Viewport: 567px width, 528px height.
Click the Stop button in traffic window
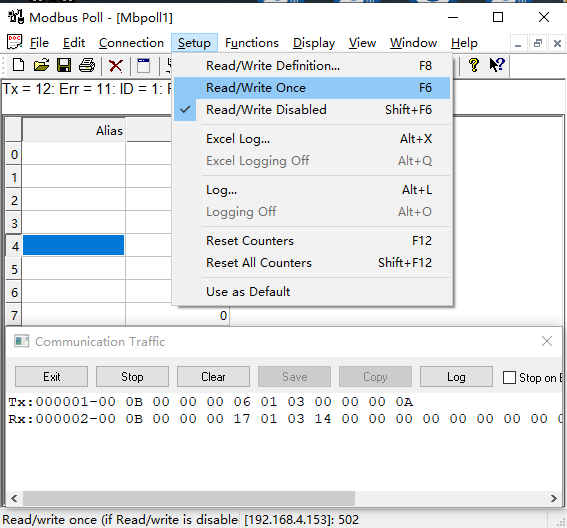point(132,376)
